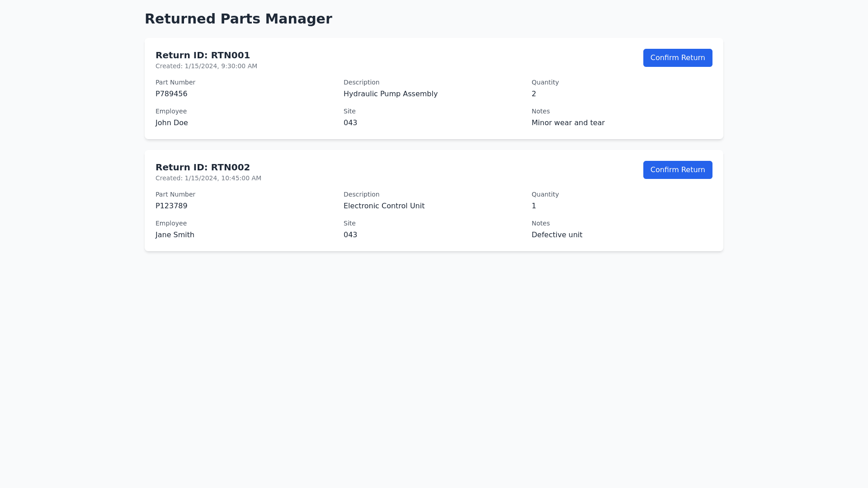Click Electronic Control Unit description

384,206
